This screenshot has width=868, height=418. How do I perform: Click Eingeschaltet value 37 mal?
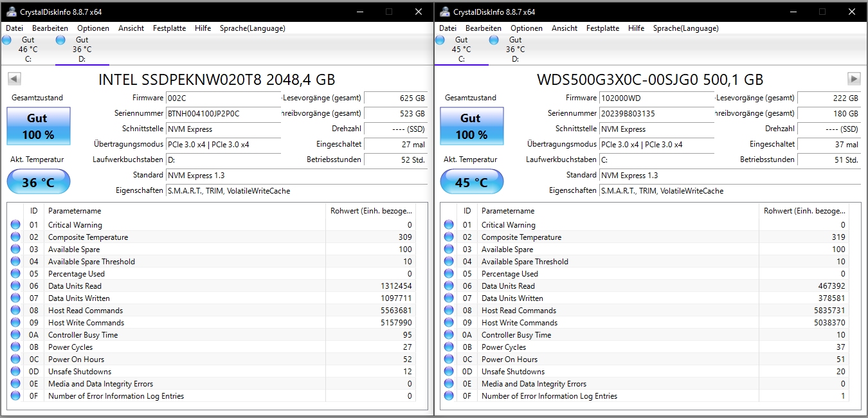(829, 145)
